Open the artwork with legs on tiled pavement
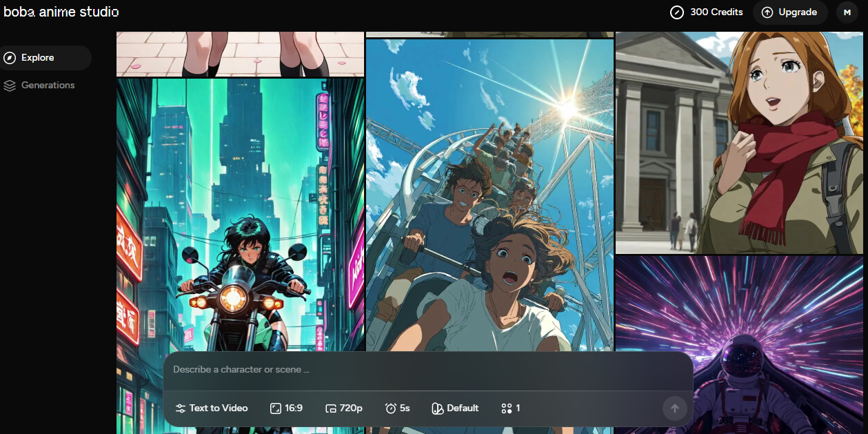Screen dimensions: 868x434 240,54
